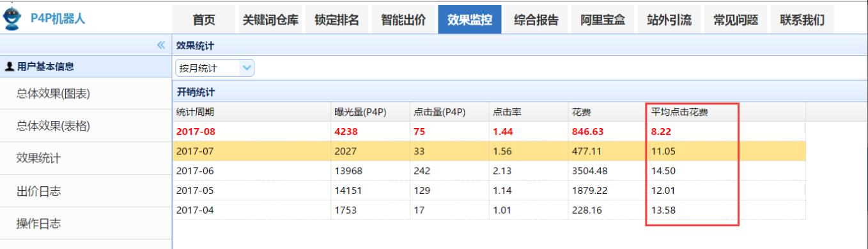Click the click rate 2.13

501,171
